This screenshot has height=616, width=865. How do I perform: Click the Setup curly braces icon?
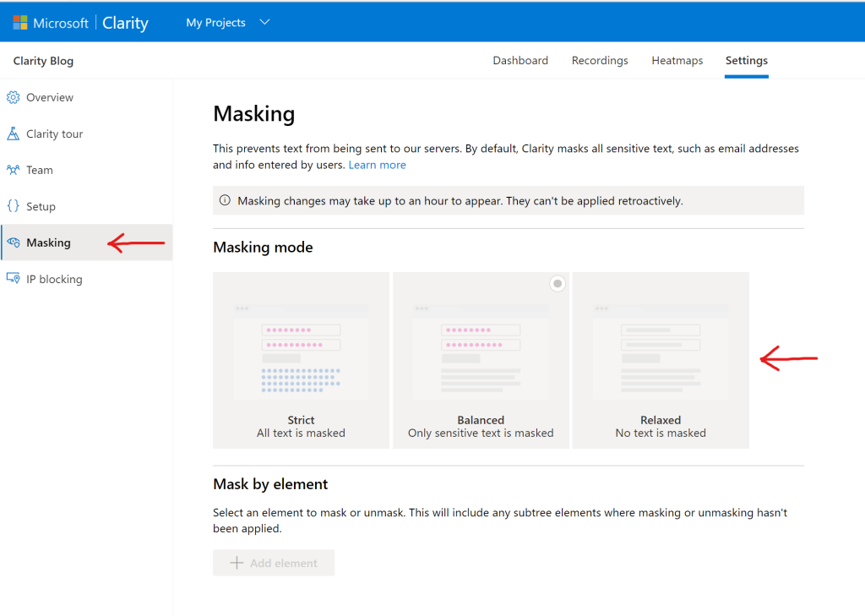coord(14,206)
